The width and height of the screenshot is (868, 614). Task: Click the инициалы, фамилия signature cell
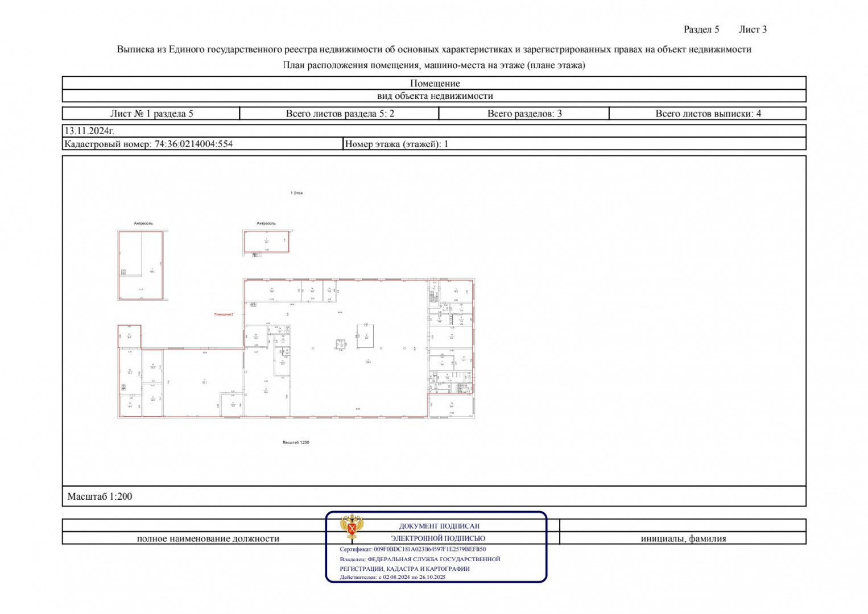(x=683, y=538)
